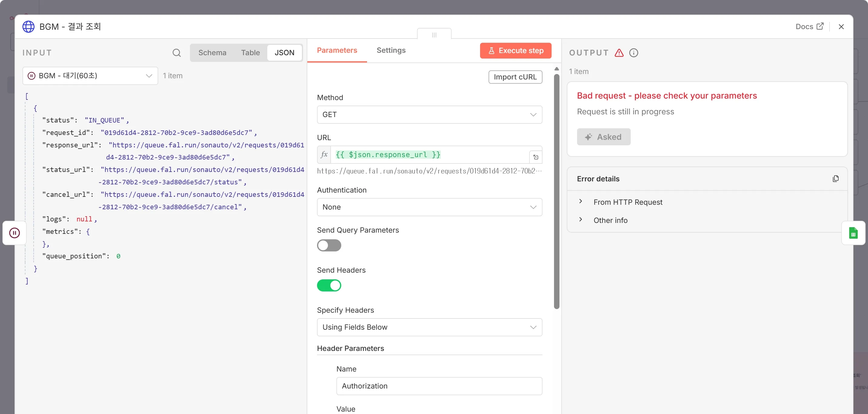Open the OUTPUT info tooltip icon

coord(634,52)
